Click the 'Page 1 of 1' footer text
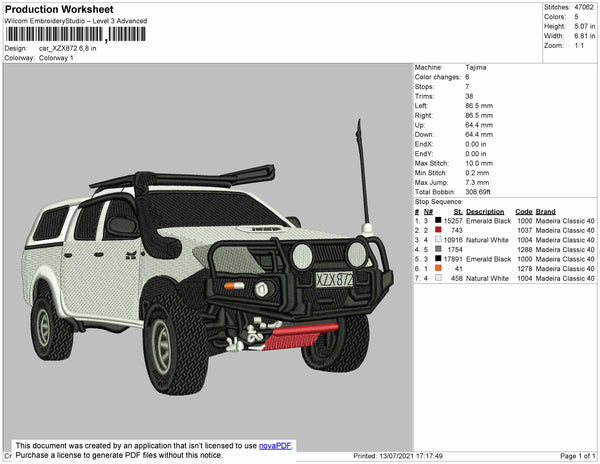The height and width of the screenshot is (464, 600). 578,456
